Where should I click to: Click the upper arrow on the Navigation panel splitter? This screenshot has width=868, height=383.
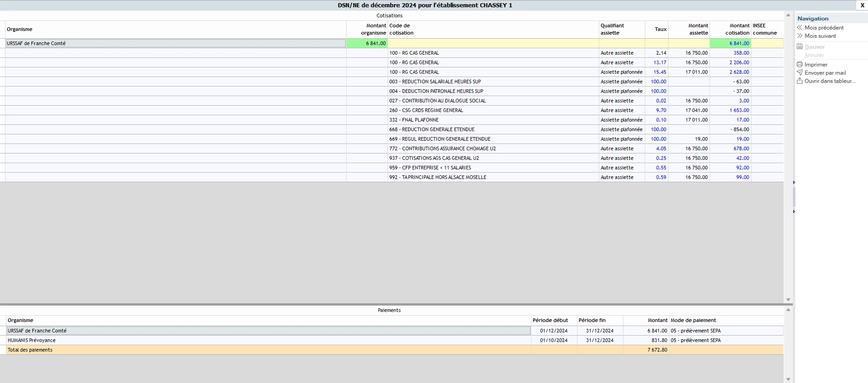pyautogui.click(x=794, y=183)
